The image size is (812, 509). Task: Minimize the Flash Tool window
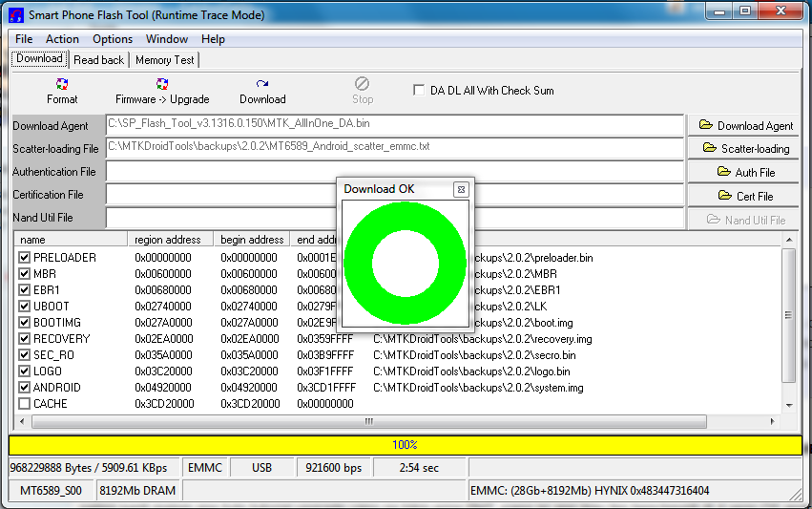click(x=719, y=11)
